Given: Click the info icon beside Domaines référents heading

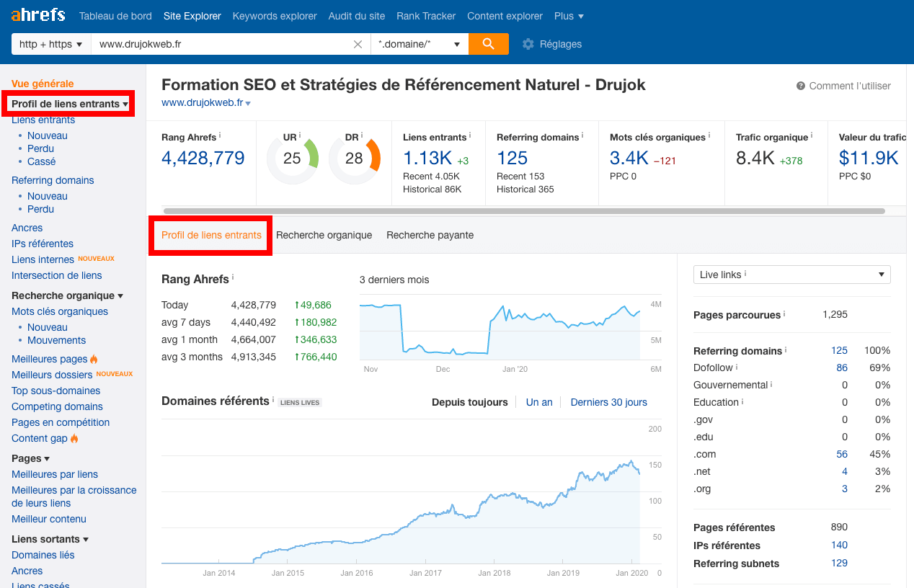Looking at the screenshot, I should 273,400.
